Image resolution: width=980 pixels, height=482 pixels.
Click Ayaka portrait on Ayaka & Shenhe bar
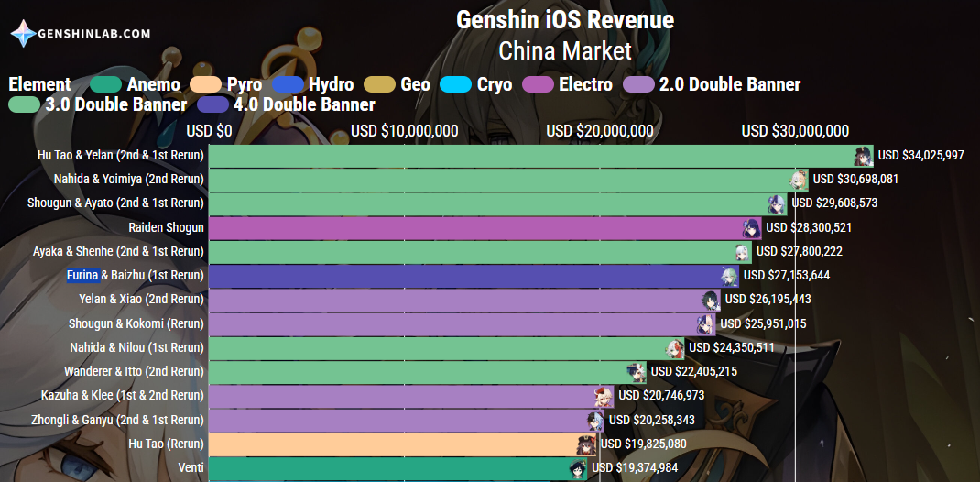coord(742,253)
